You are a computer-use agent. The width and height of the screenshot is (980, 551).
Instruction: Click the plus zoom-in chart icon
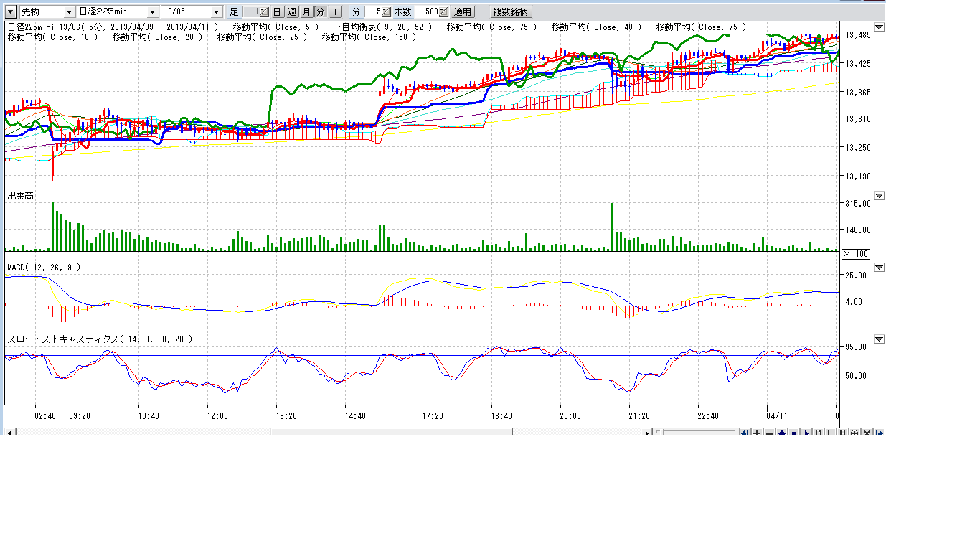click(757, 433)
